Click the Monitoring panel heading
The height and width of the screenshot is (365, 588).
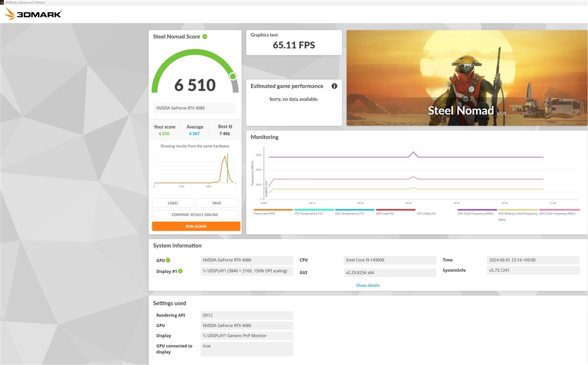[x=264, y=137]
